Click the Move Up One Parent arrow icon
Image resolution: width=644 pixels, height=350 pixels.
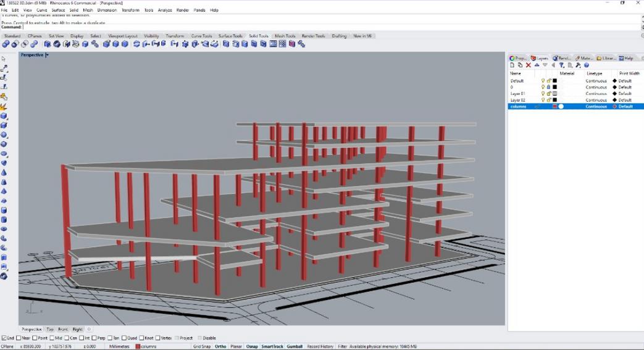[x=553, y=65]
